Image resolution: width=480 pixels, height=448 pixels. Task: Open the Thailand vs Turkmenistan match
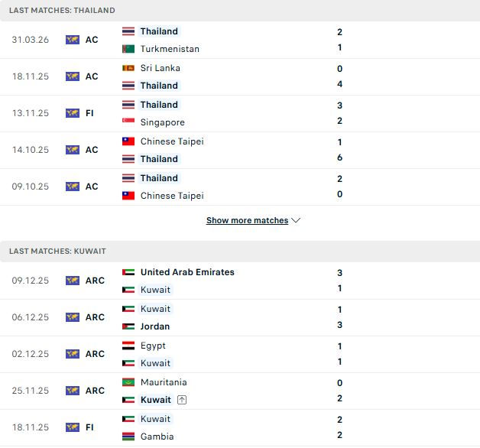pos(240,40)
